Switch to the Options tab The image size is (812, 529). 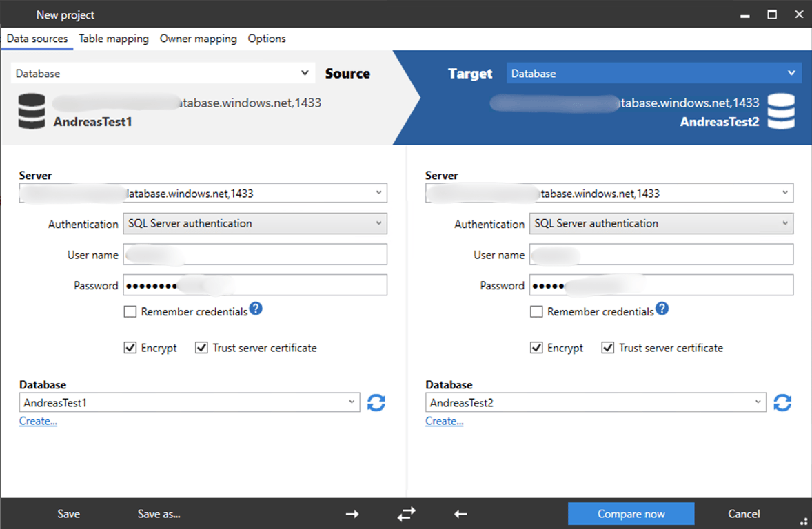(x=267, y=39)
